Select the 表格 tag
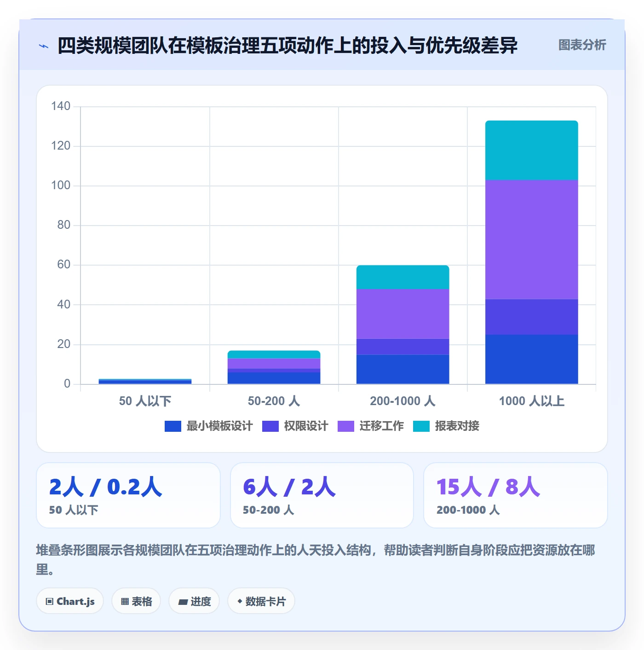 click(136, 601)
